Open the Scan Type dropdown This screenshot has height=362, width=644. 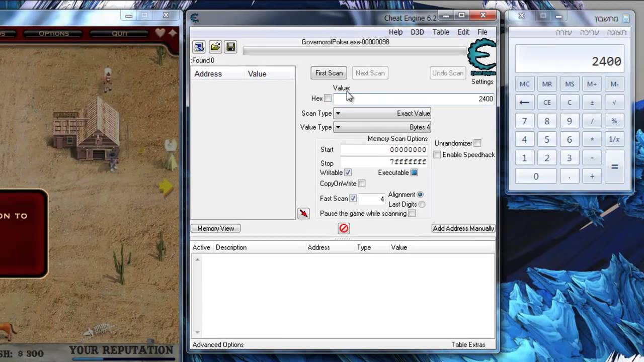click(x=382, y=114)
